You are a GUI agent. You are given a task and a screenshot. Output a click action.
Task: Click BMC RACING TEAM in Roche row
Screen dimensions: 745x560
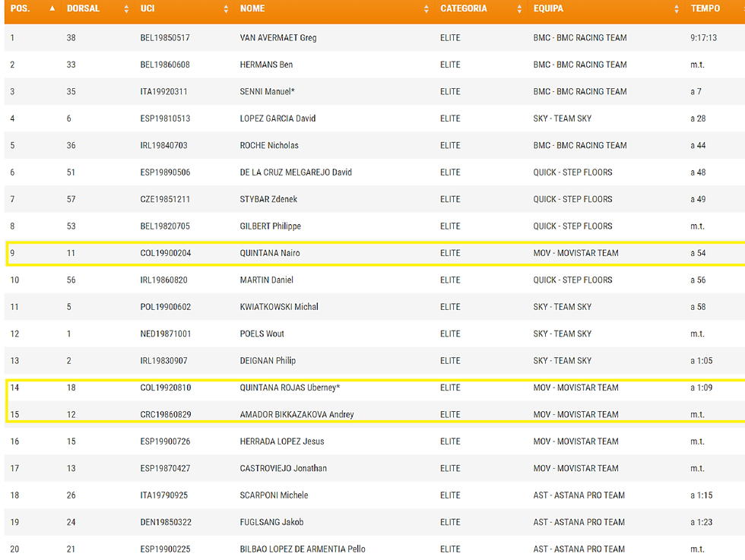click(x=591, y=145)
